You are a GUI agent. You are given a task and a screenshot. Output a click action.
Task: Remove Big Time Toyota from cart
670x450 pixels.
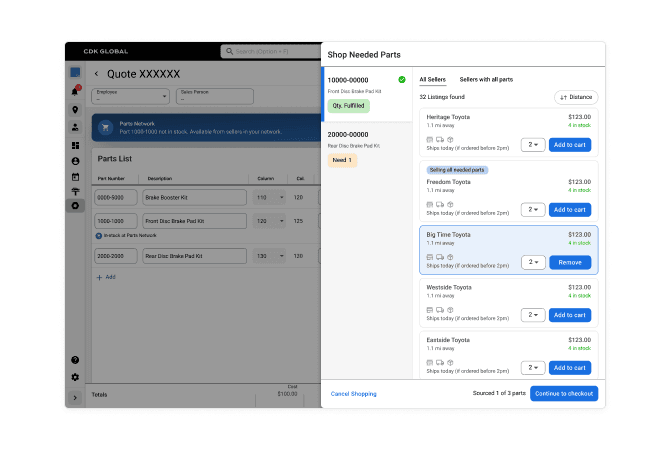570,262
